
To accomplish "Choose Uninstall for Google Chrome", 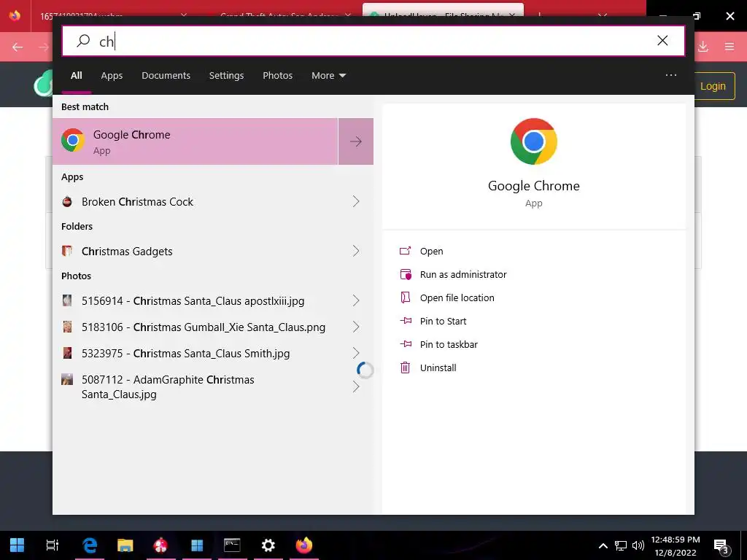I will tap(427, 367).
